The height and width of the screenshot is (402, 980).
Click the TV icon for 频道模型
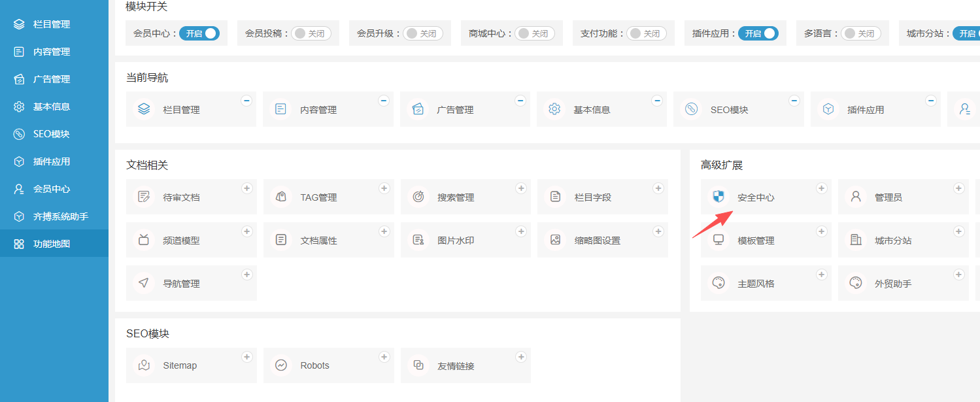tap(144, 240)
